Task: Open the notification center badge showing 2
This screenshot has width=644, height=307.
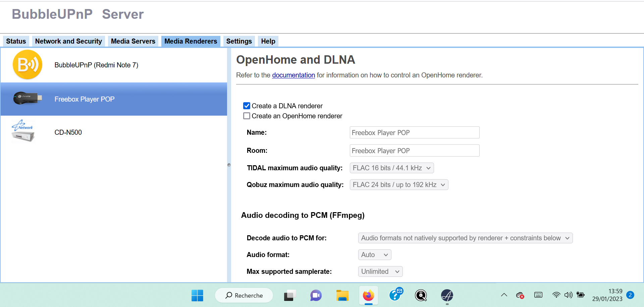Action: pos(630,295)
